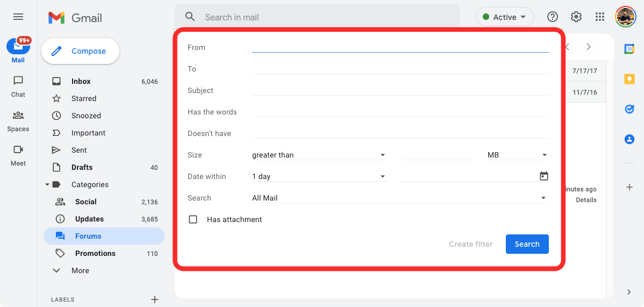This screenshot has width=644, height=307.
Task: Open the Date within 1 day dropdown
Action: [319, 176]
